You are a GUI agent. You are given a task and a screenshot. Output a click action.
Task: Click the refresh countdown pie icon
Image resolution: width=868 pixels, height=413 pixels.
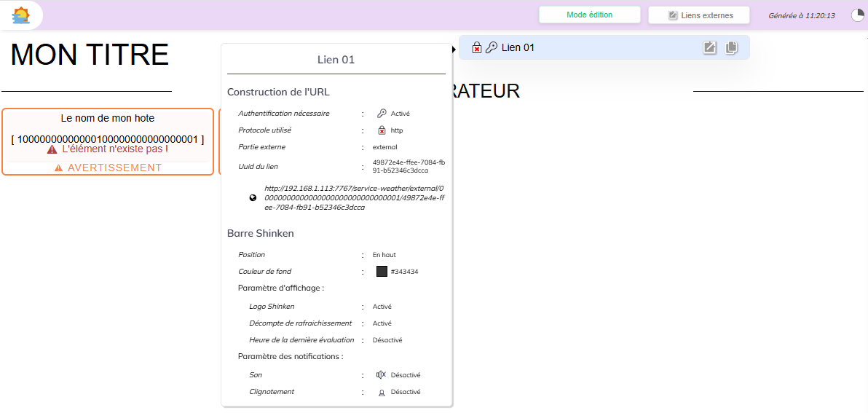pos(858,15)
